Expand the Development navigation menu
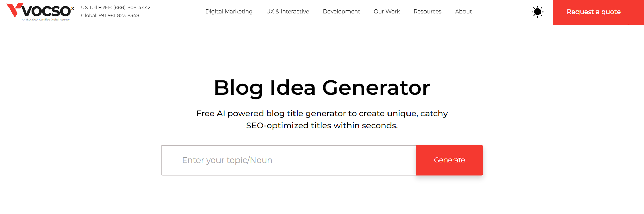644x214 pixels. pyautogui.click(x=341, y=11)
